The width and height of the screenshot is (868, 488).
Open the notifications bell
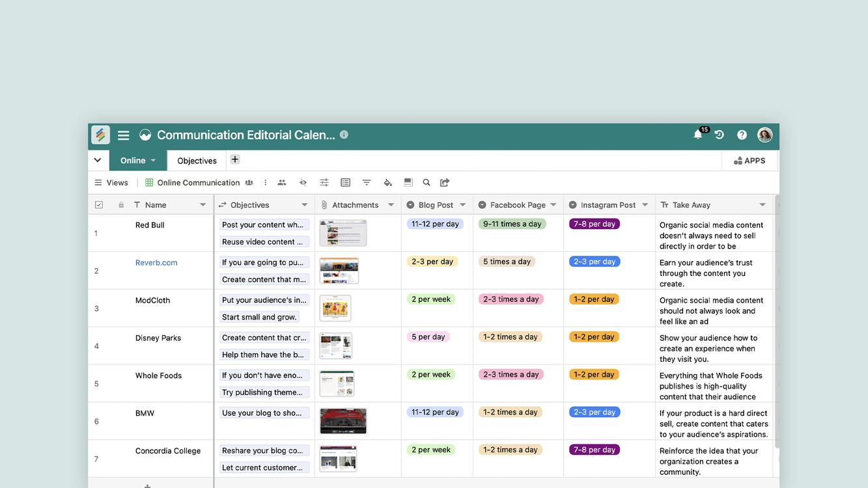[698, 135]
